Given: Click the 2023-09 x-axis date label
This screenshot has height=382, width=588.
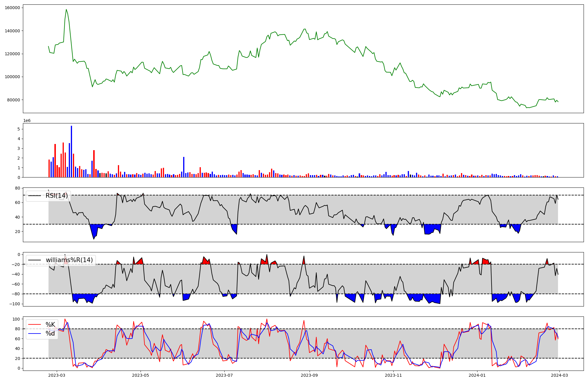Looking at the screenshot, I should (309, 375).
